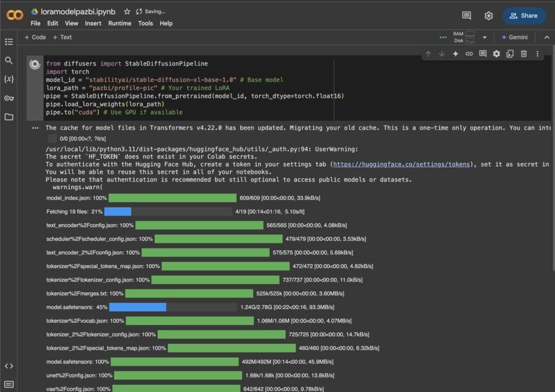
Task: Add a comment to the cell
Action: 483,54
